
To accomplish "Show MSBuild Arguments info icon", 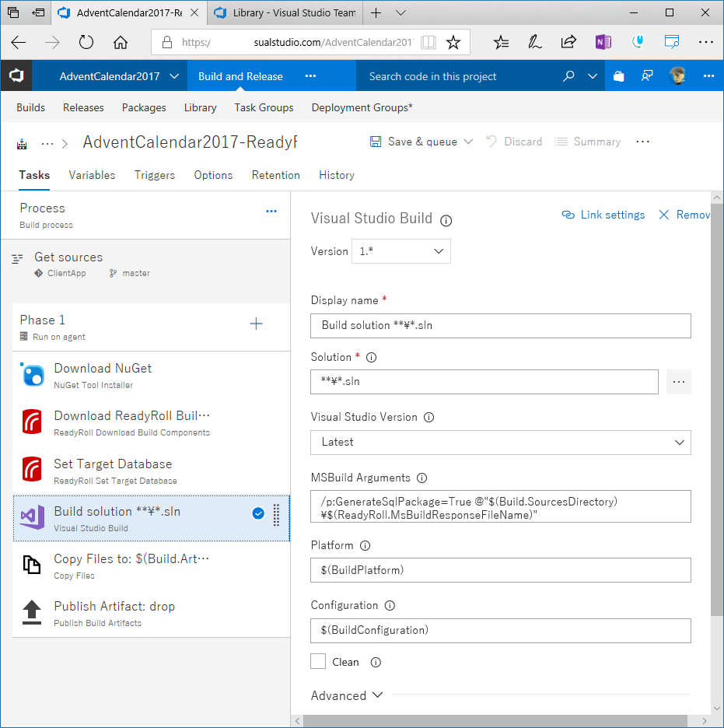I will (421, 478).
